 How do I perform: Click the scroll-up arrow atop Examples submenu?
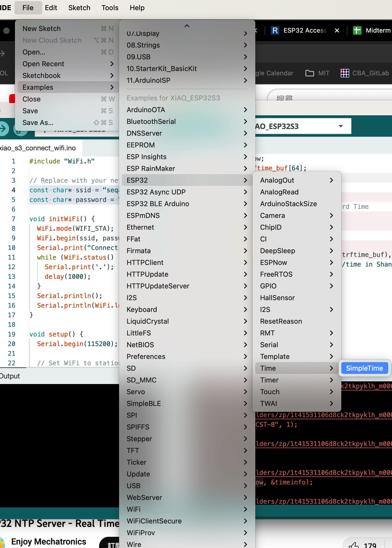pyautogui.click(x=187, y=26)
